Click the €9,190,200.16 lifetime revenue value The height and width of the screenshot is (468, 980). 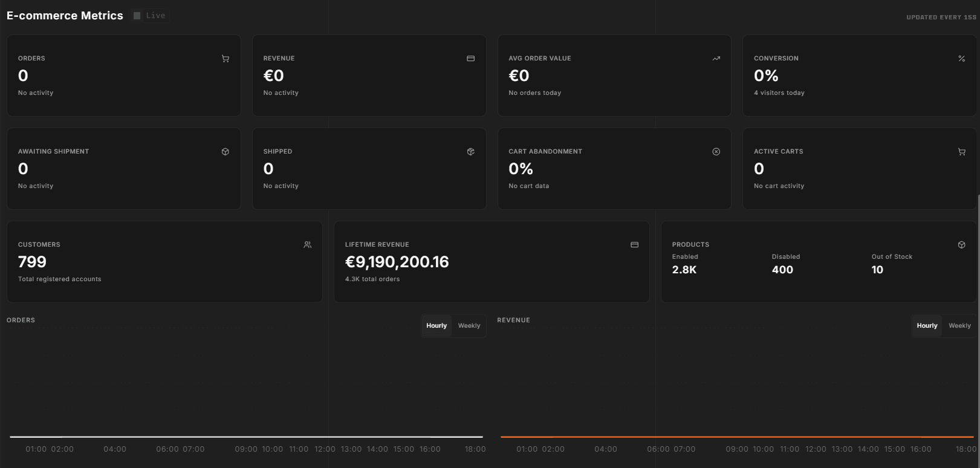(397, 262)
